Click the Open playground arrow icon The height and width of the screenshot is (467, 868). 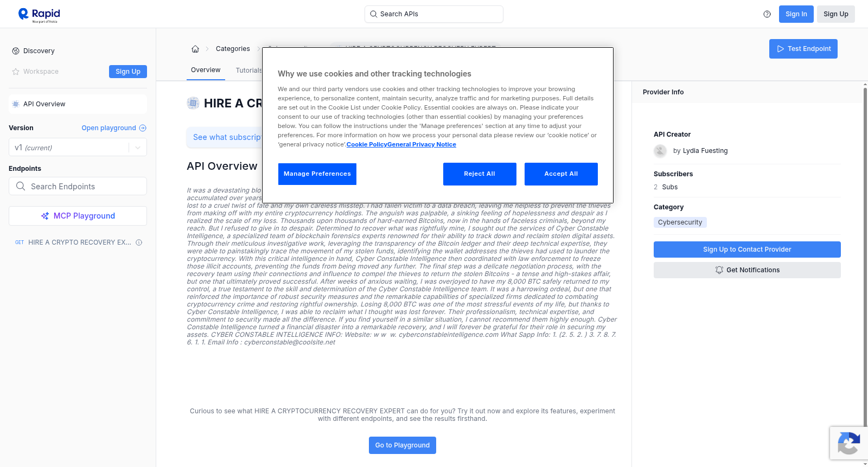tap(143, 128)
